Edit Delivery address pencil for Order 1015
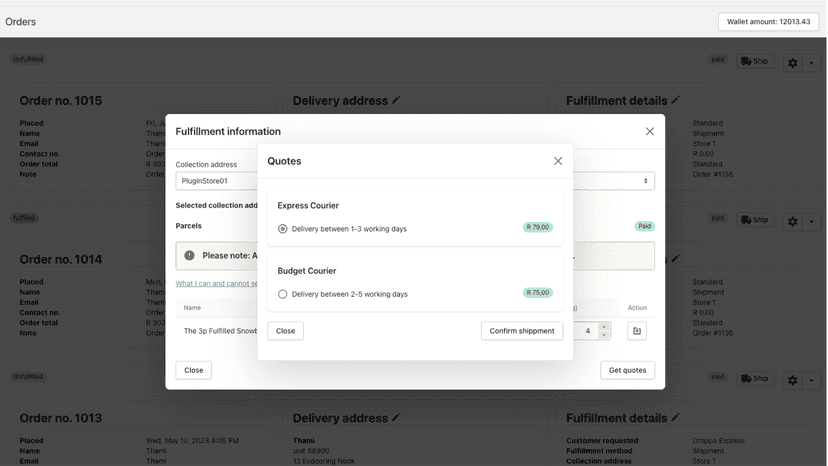The height and width of the screenshot is (466, 828). click(396, 100)
